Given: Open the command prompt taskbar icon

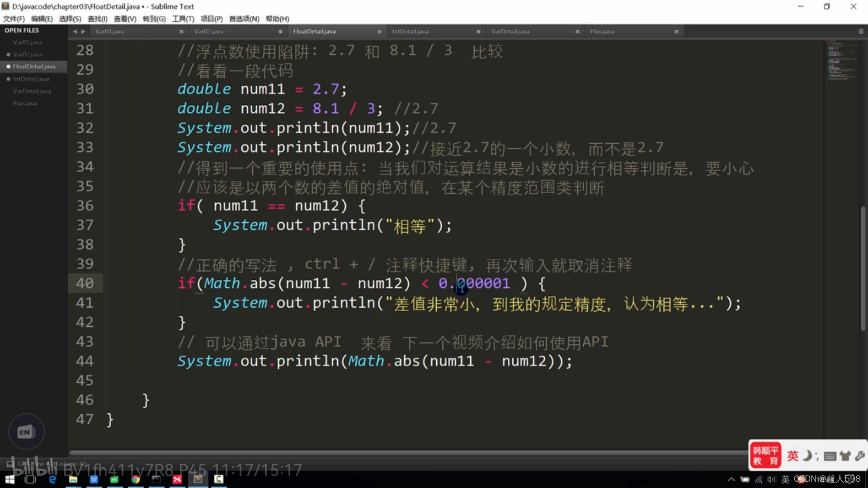Looking at the screenshot, I should coord(156,479).
